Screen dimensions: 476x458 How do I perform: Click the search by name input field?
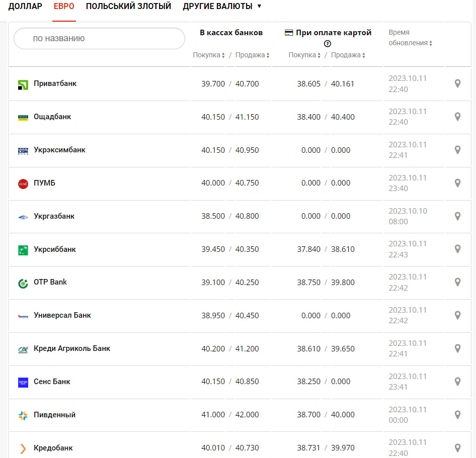99,38
